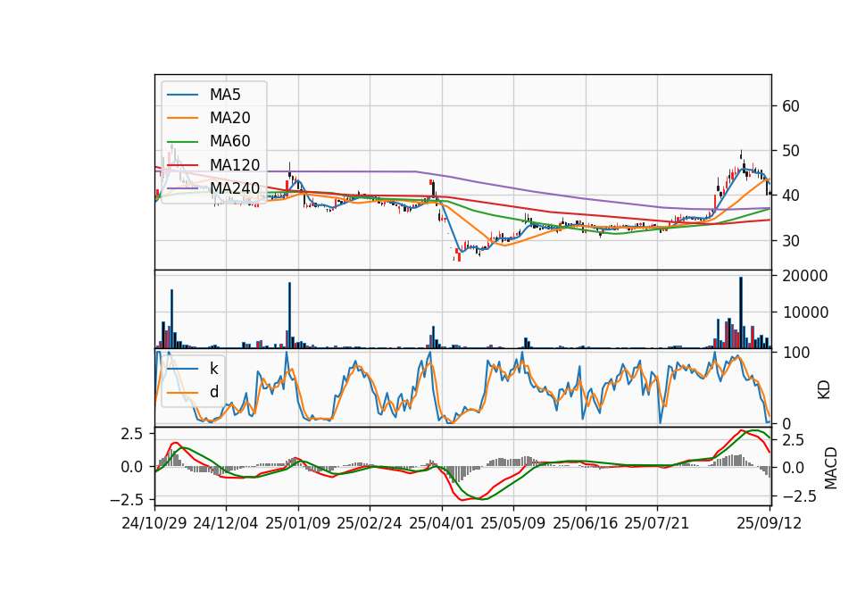Screen dimensions: 857x616
Task: Click the 25/02/24 date label
Action: click(370, 523)
